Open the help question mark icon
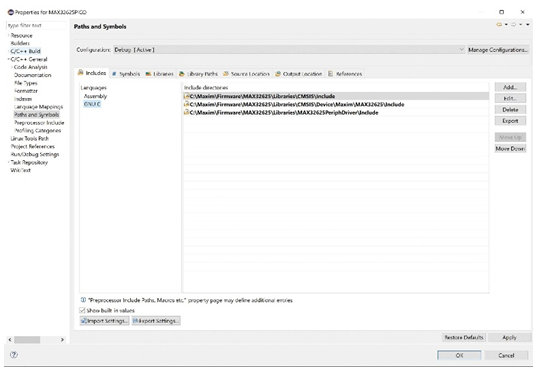This screenshot has height=370, width=539. [14, 355]
